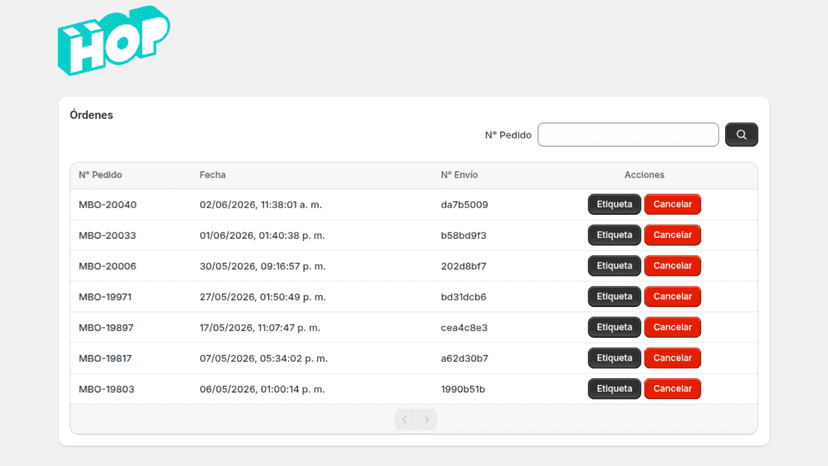Focus the N° Pedido search field
828x466 pixels.
point(628,135)
